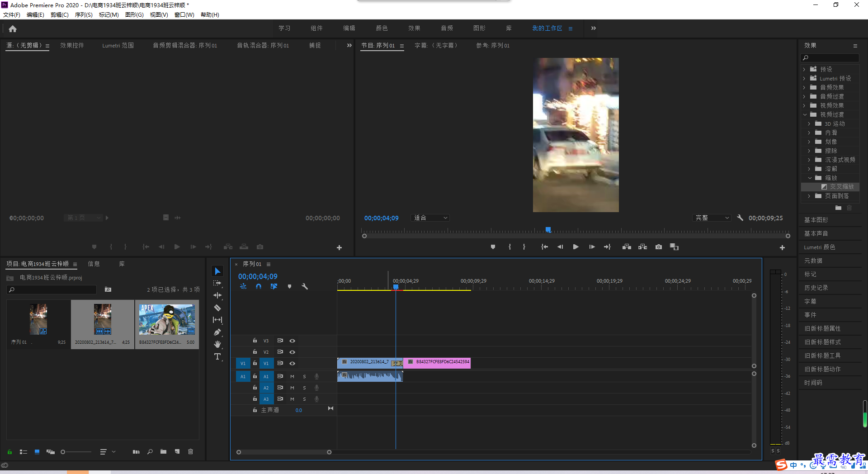Expand the 页面剥落 folder
The image size is (868, 474).
809,196
